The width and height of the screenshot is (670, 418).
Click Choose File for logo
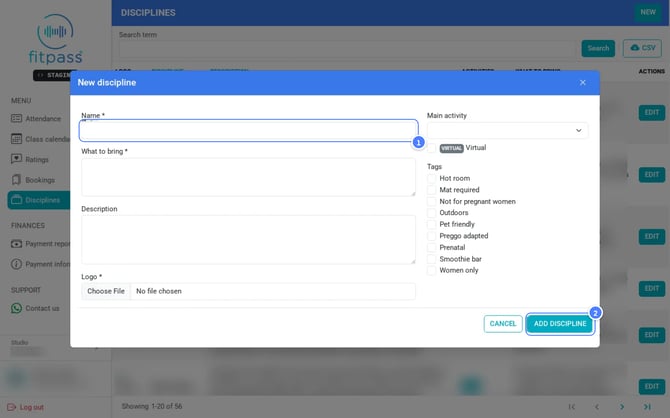106,291
